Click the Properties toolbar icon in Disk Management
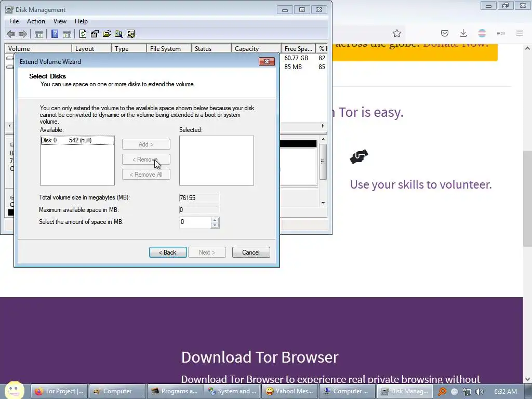Image resolution: width=532 pixels, height=399 pixels. click(95, 34)
